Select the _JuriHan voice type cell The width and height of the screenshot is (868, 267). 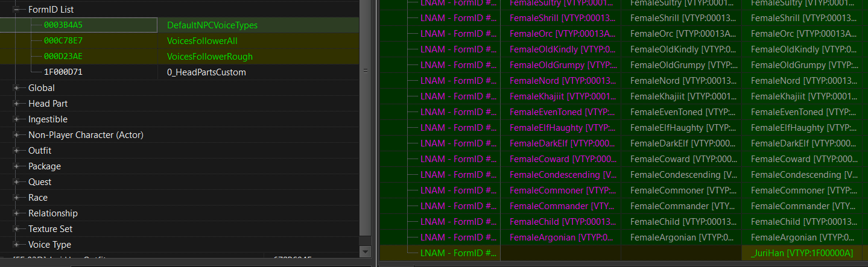click(802, 253)
